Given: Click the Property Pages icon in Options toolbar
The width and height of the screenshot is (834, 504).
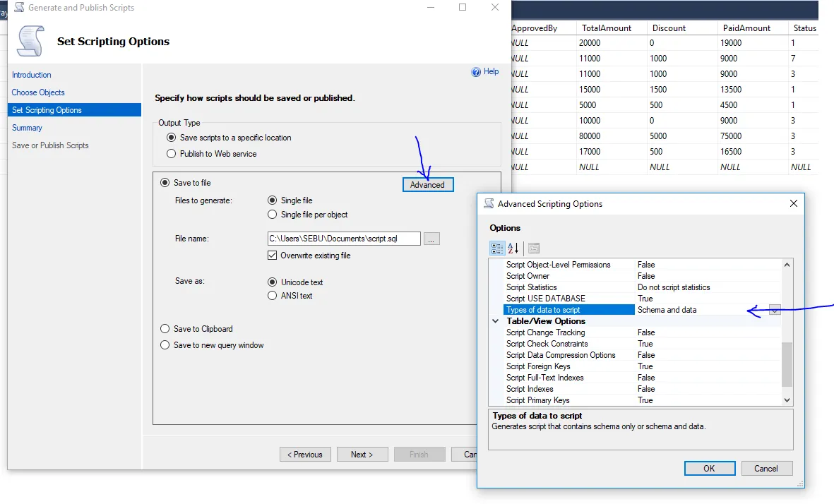Looking at the screenshot, I should click(534, 248).
